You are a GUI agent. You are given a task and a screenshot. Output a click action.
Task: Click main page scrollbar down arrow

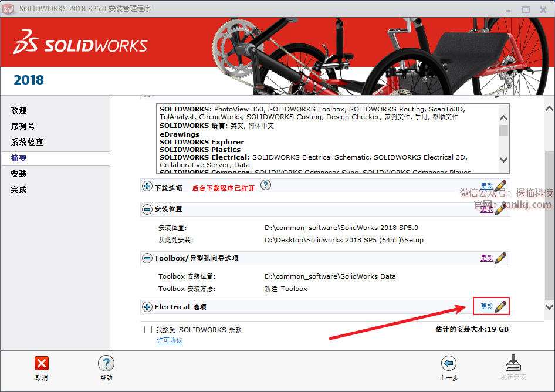click(549, 307)
